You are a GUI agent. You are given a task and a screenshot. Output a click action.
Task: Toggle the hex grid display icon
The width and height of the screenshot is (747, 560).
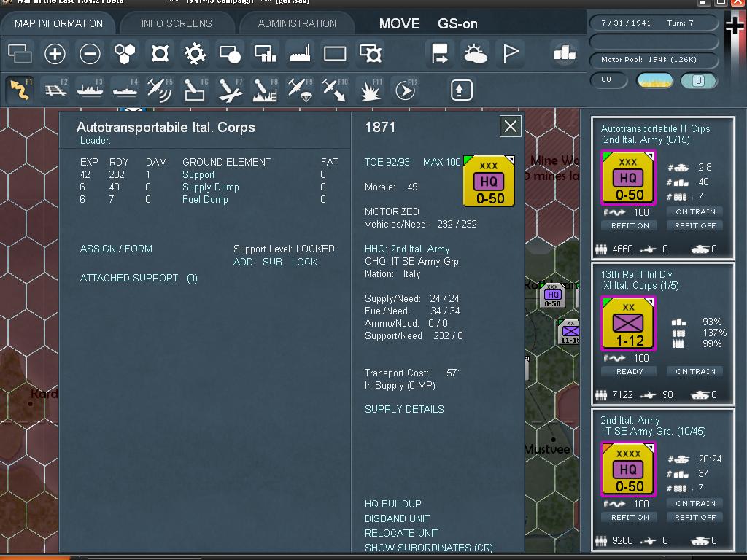click(x=125, y=53)
